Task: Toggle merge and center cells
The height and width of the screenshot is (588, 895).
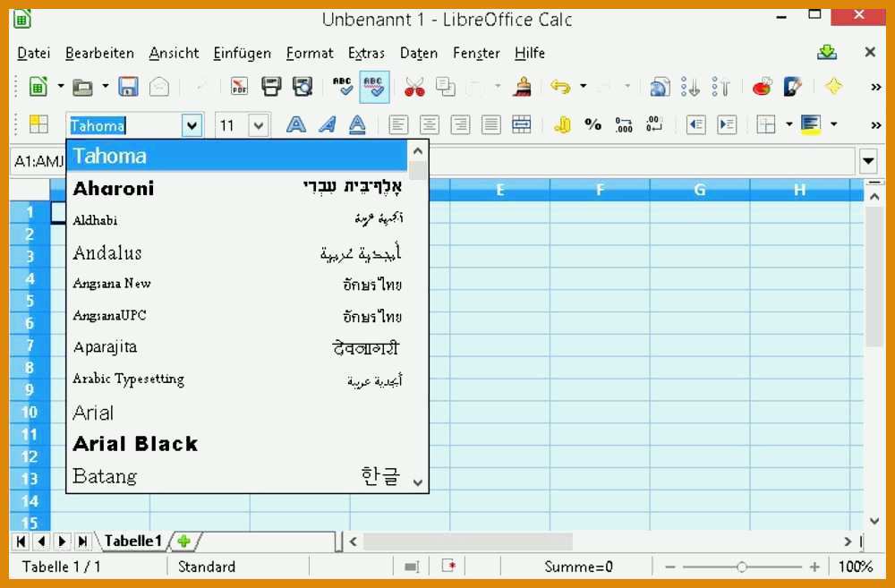Action: 521,124
